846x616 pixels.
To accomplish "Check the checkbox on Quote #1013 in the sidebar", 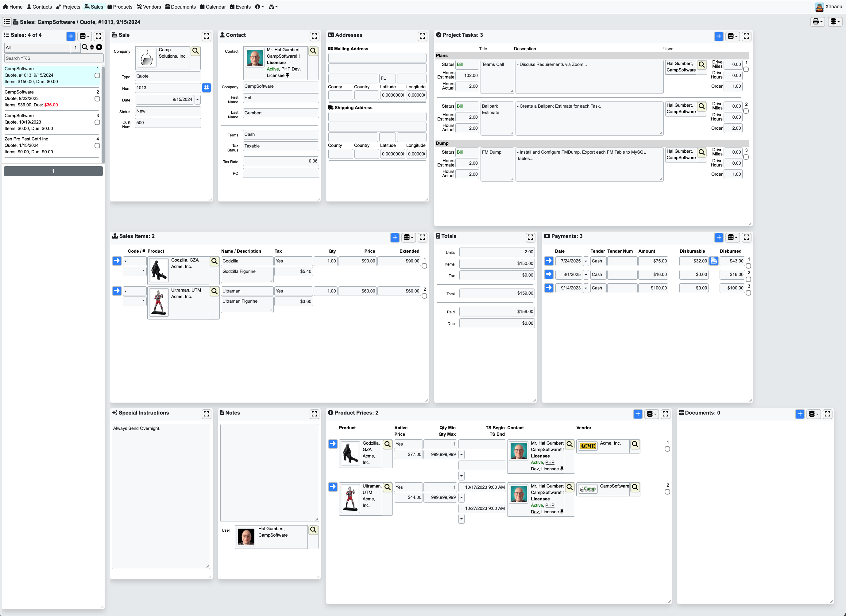I will coord(97,75).
